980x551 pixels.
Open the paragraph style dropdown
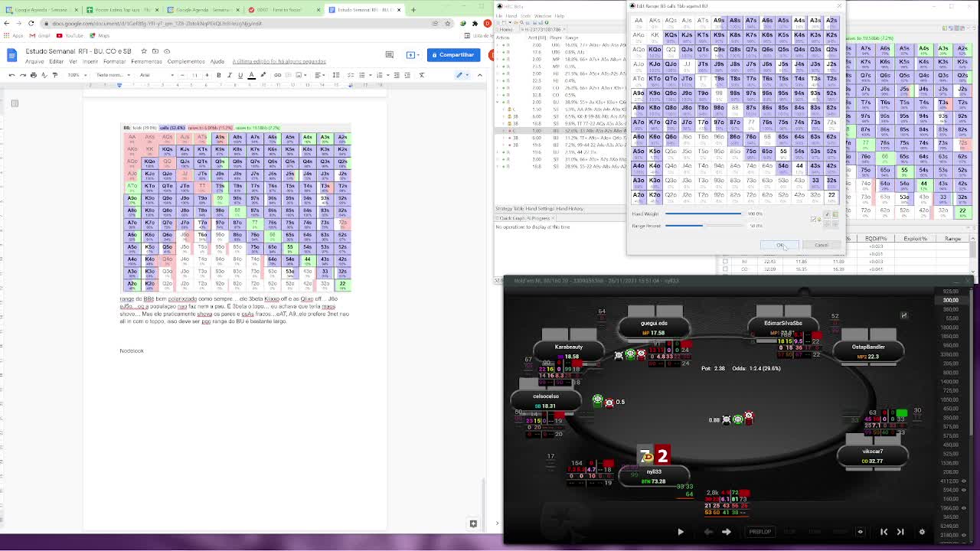tap(113, 75)
